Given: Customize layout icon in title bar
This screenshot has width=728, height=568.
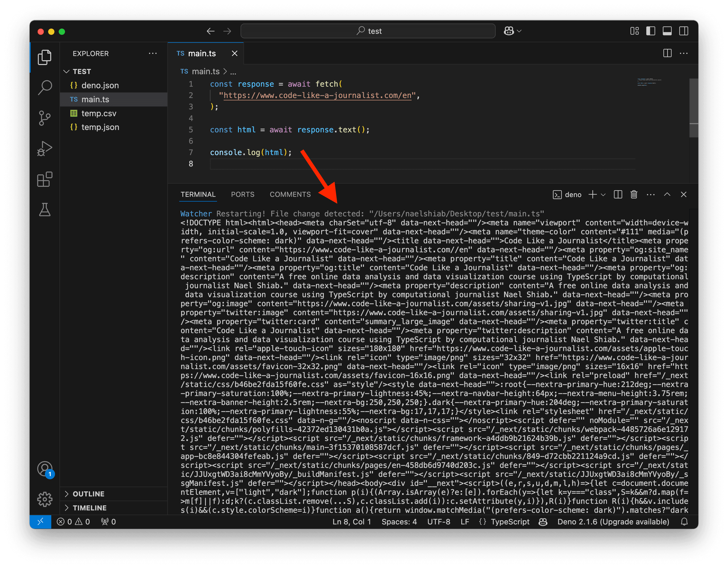Looking at the screenshot, I should click(x=634, y=31).
